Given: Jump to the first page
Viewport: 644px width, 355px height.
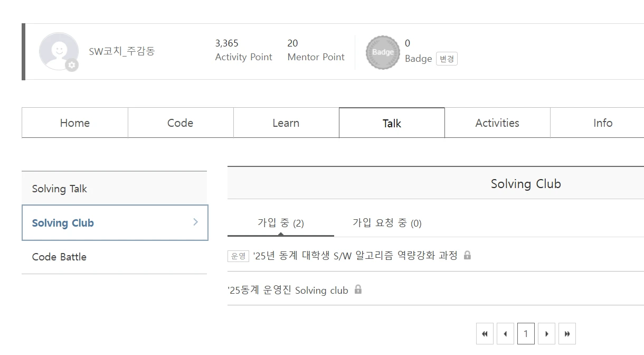Looking at the screenshot, I should pos(485,334).
